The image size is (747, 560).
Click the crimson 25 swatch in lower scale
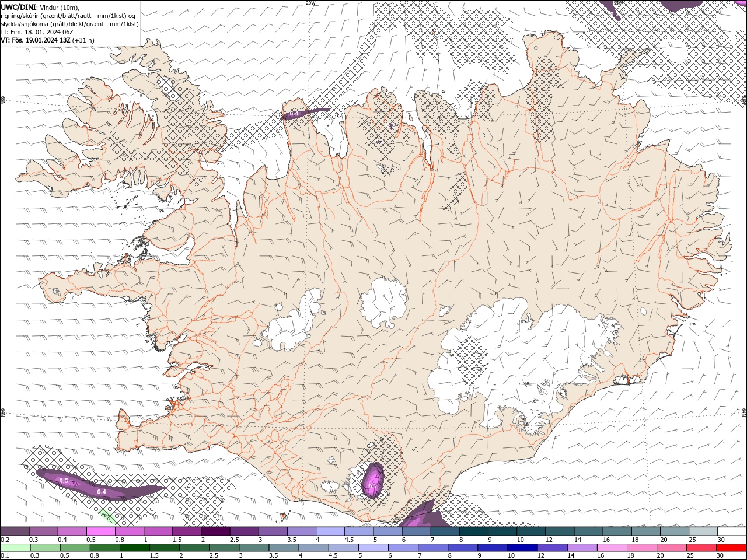click(x=701, y=548)
